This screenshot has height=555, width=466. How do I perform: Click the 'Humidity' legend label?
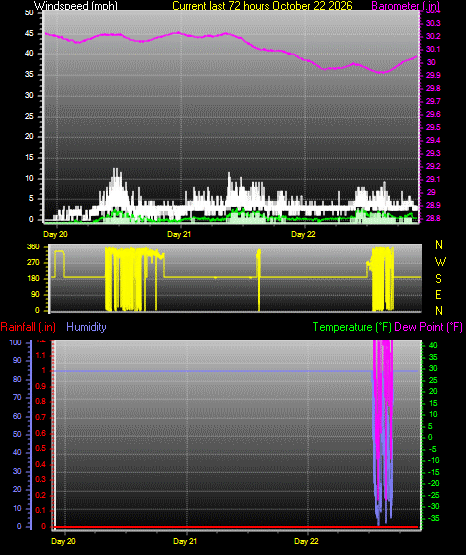pos(86,327)
